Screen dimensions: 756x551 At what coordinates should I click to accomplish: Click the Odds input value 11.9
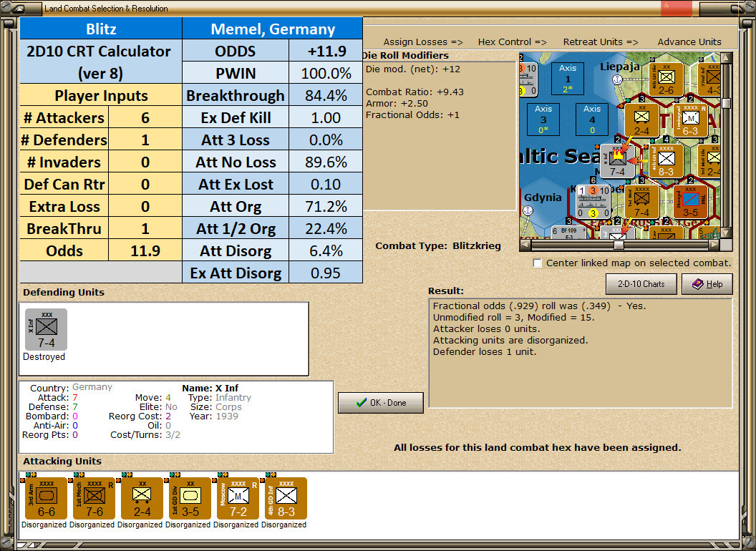[x=145, y=250]
